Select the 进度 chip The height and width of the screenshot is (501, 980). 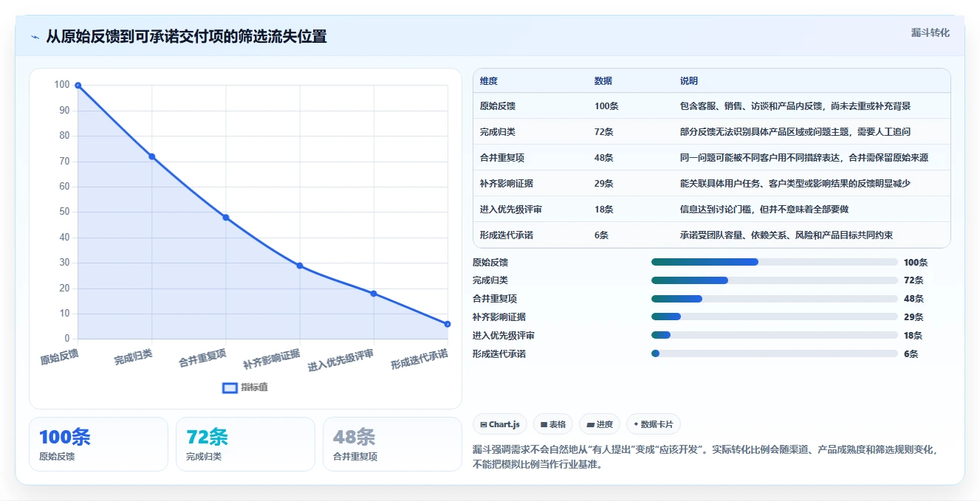click(600, 424)
